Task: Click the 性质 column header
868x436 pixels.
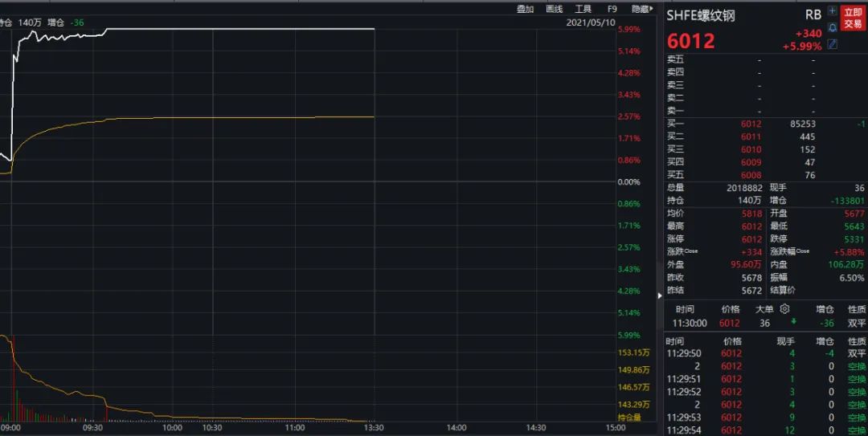Action: coord(857,309)
